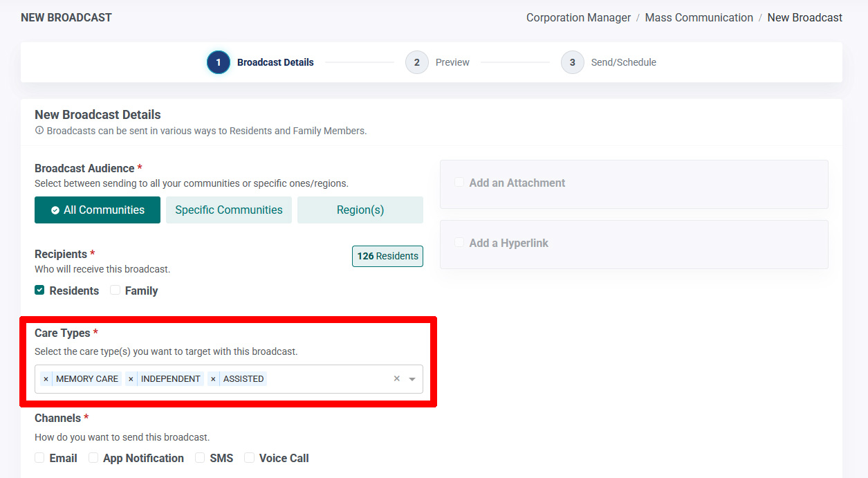Open Mass Communication breadcrumb link
Image resolution: width=868 pixels, height=478 pixels.
[x=699, y=18]
